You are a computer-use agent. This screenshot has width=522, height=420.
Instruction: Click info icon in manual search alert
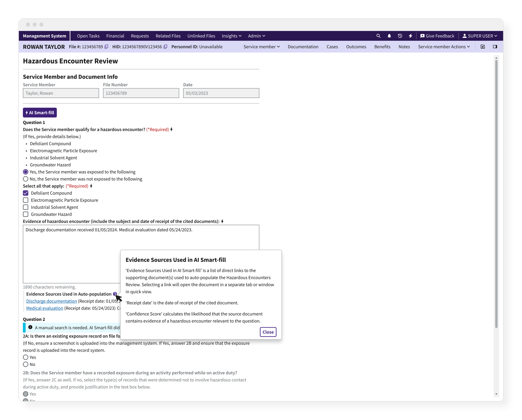30,327
